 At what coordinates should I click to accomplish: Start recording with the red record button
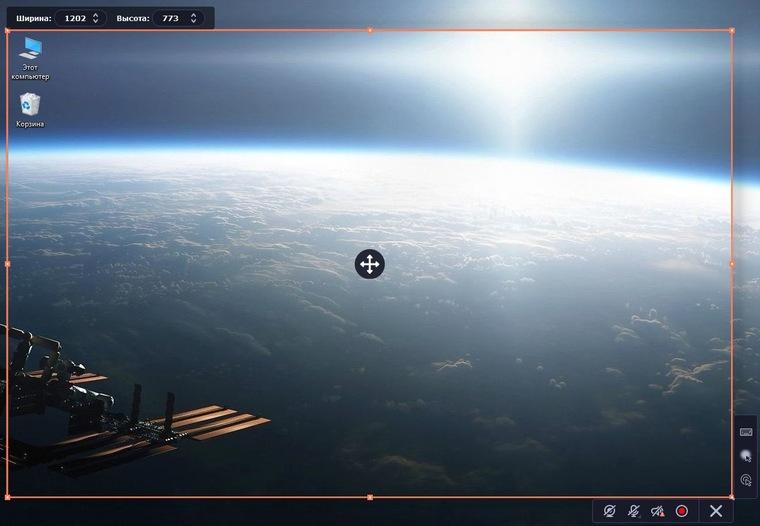pos(681,511)
